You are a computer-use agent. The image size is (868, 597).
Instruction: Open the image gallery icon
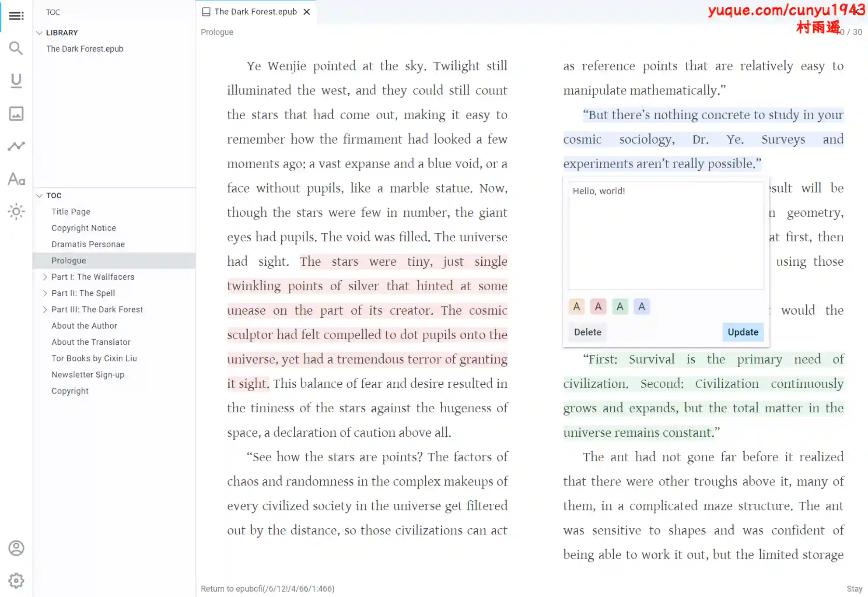pyautogui.click(x=16, y=114)
